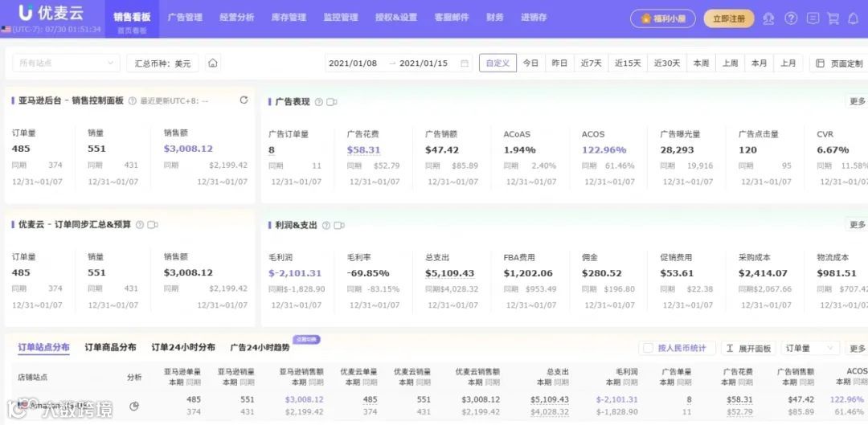Click the ACOS value 122.96% in 广告表现
The image size is (868, 425).
point(604,150)
